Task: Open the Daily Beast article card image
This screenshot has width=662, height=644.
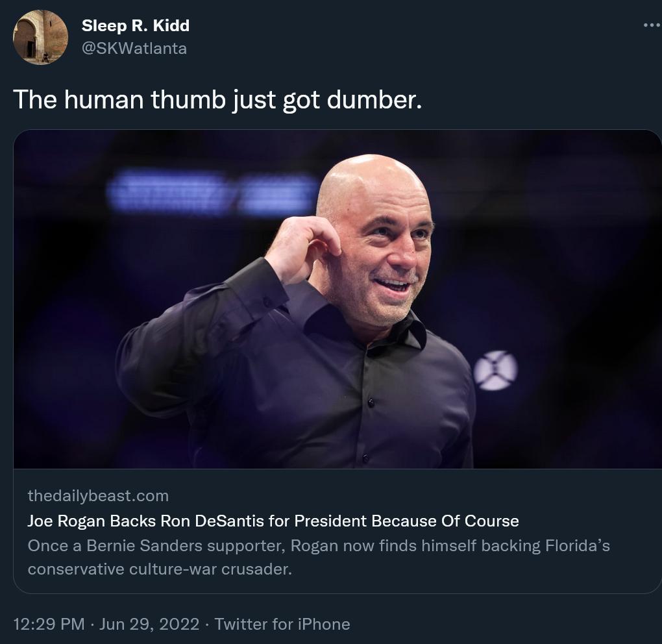Action: [x=337, y=299]
